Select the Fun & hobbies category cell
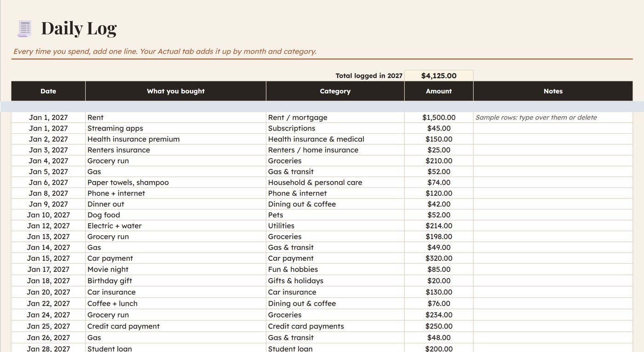Screen dimensions: 644x352 (x=335, y=269)
